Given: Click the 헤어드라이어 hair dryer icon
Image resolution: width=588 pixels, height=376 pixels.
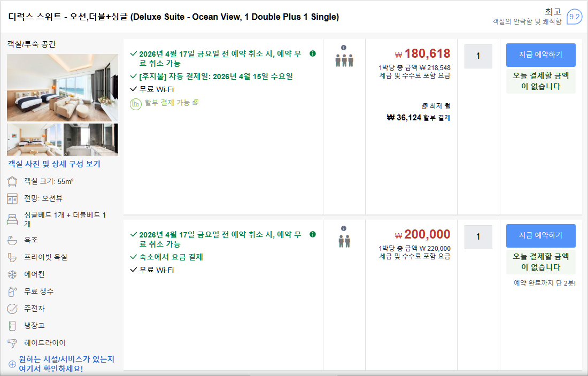Looking at the screenshot, I should click(x=12, y=343).
